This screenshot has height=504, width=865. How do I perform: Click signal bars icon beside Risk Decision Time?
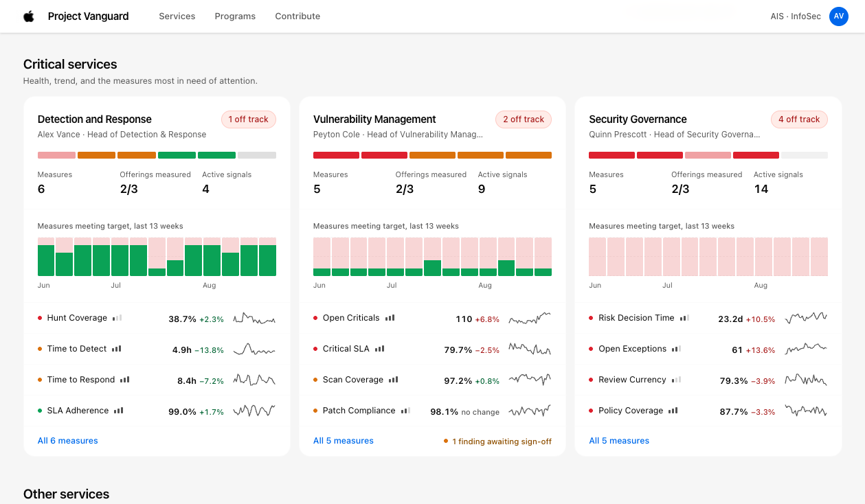pyautogui.click(x=684, y=318)
